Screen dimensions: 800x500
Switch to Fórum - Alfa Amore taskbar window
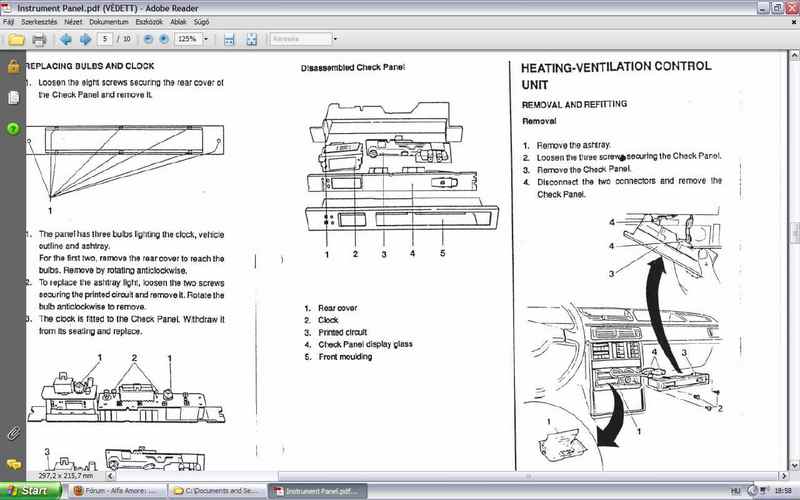pyautogui.click(x=116, y=491)
